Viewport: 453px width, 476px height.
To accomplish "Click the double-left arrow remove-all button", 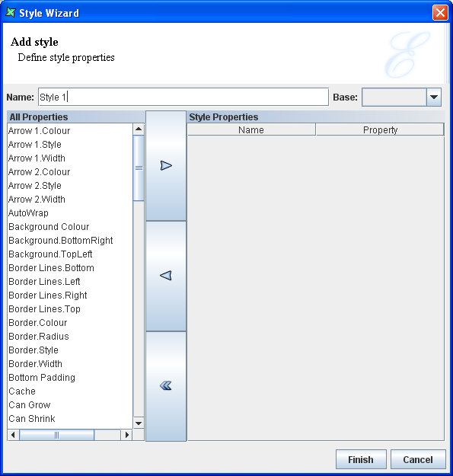I will [166, 386].
